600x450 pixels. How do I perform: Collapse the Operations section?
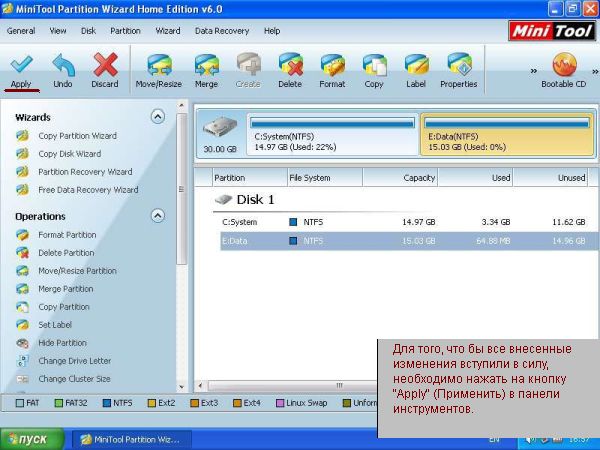point(158,215)
